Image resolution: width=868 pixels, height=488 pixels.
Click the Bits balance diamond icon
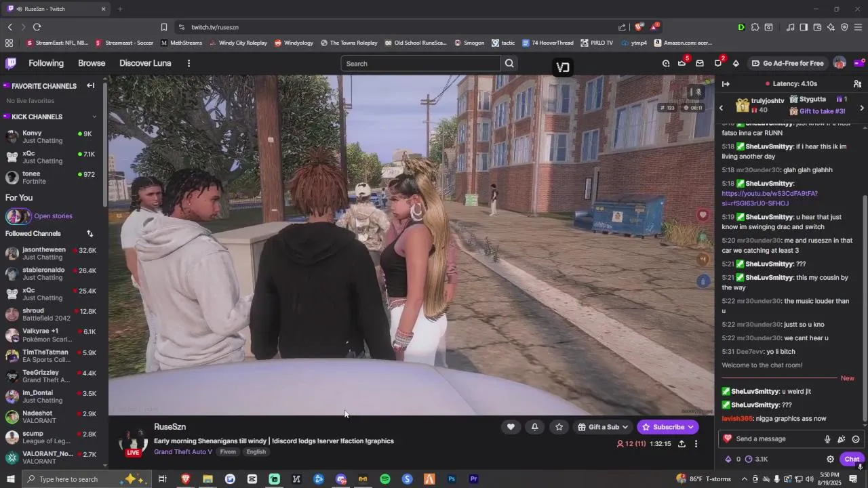(x=728, y=459)
